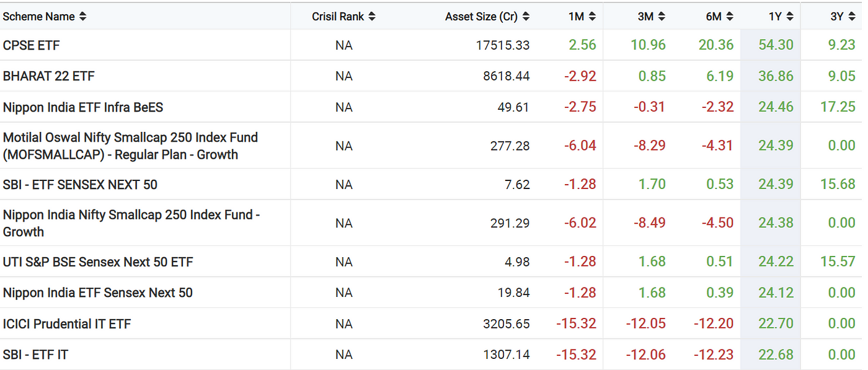Sort by Crisil Rank column arrows
Viewport: 868px width, 370px height.
click(x=371, y=17)
